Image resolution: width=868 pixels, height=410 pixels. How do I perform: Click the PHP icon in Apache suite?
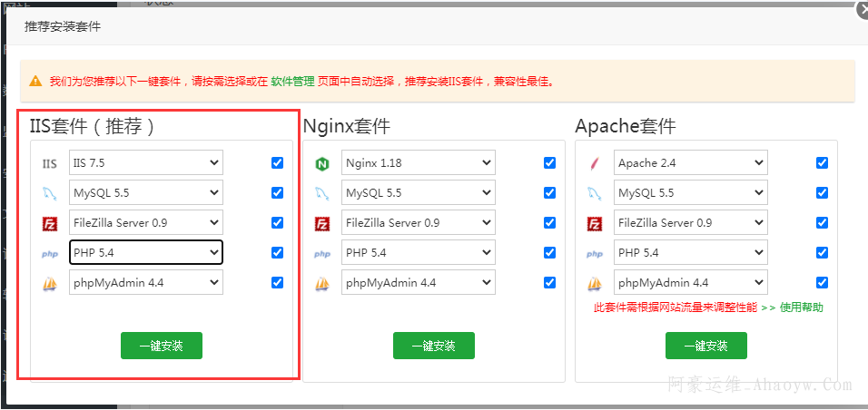pos(595,254)
